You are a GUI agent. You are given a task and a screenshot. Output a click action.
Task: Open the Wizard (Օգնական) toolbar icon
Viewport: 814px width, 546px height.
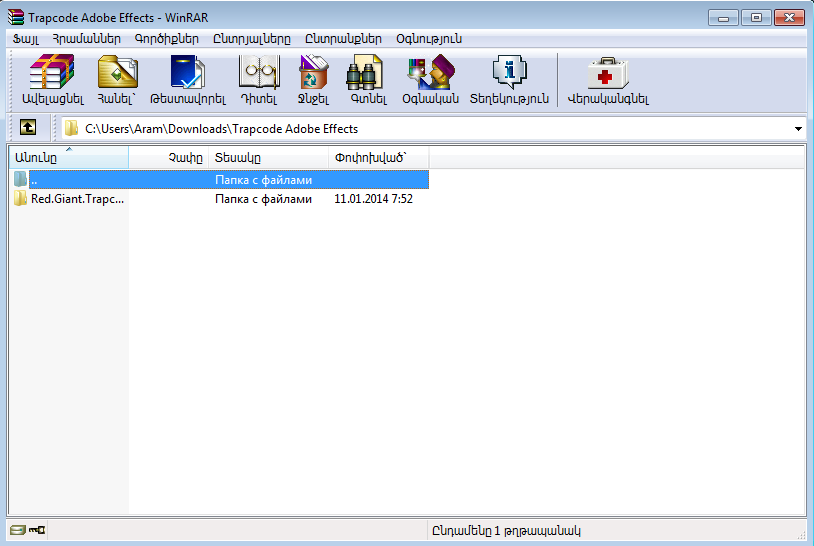pyautogui.click(x=431, y=72)
